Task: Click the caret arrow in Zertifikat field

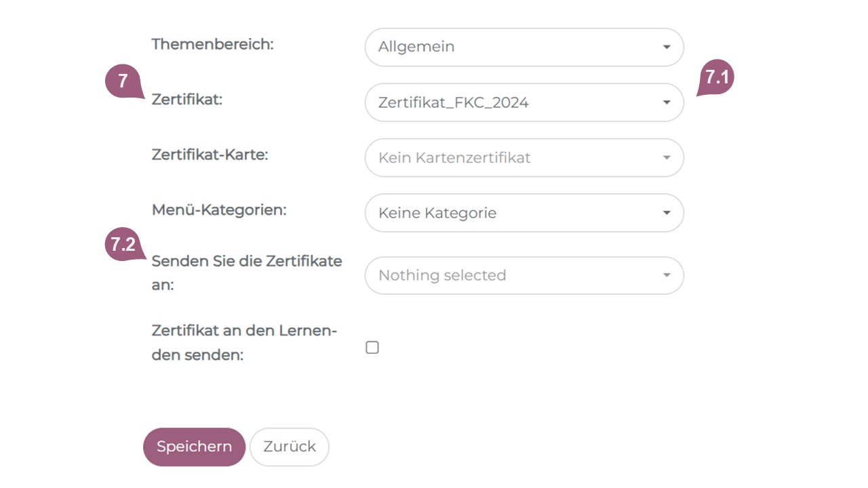Action: 666,103
